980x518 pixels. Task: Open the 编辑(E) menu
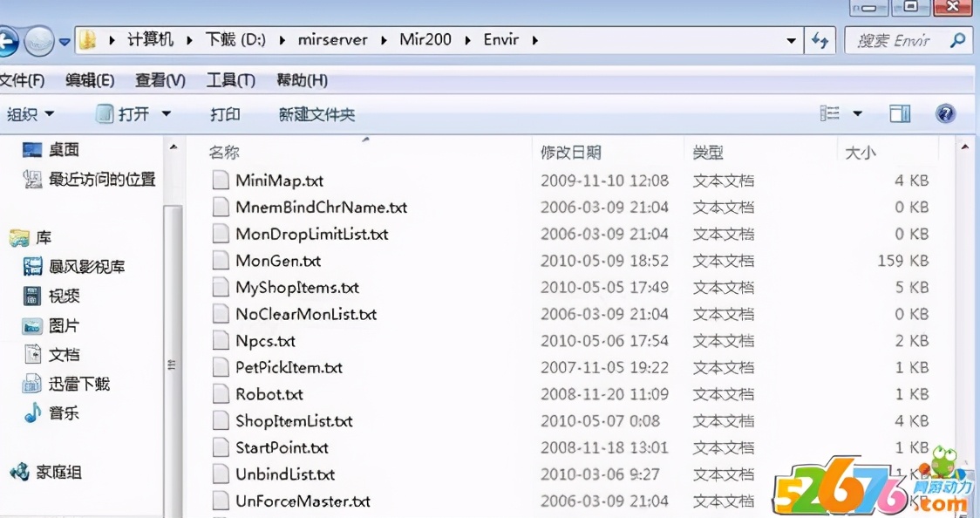tap(90, 80)
